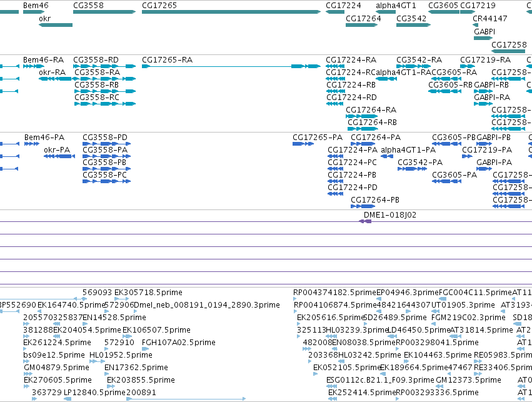The height and width of the screenshot is (402, 532).
Task: Open the CG3558 gene label
Action: click(x=89, y=6)
